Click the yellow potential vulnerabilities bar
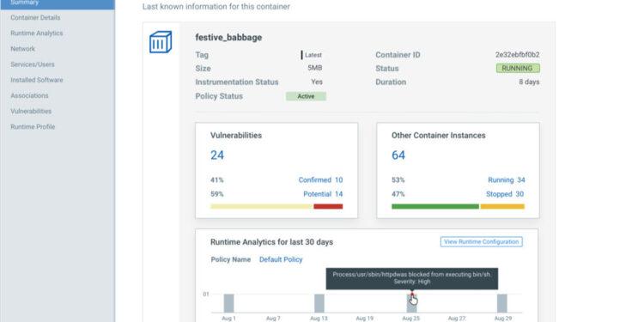 pyautogui.click(x=262, y=207)
